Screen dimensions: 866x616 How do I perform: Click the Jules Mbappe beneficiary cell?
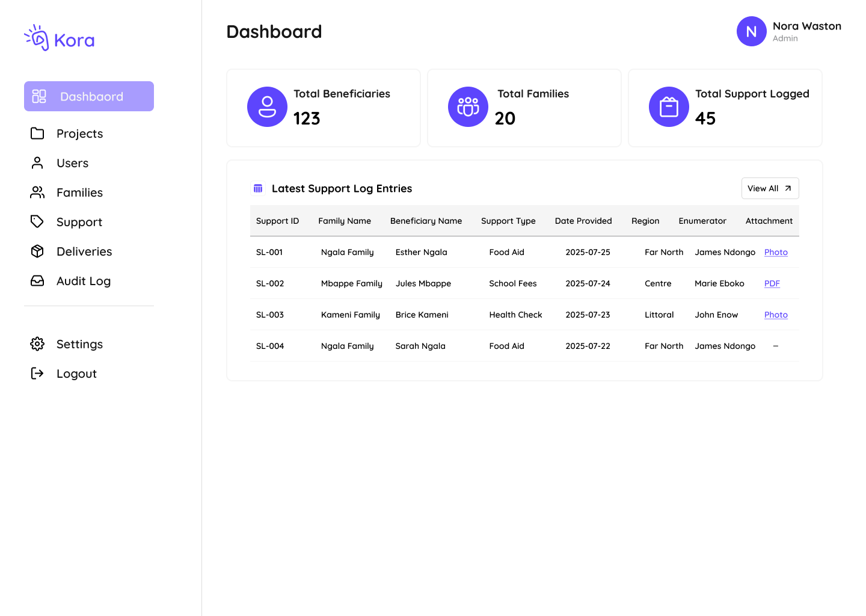click(423, 283)
